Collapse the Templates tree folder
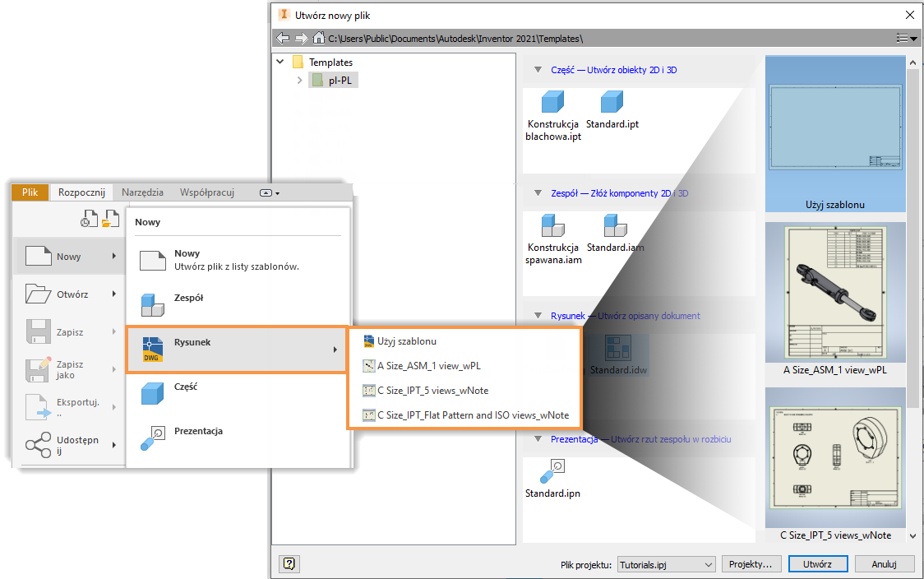 pos(280,62)
